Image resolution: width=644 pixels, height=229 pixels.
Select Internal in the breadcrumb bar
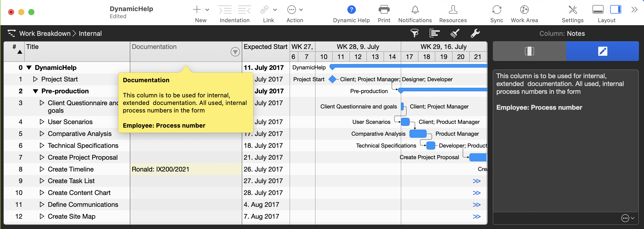click(x=90, y=33)
